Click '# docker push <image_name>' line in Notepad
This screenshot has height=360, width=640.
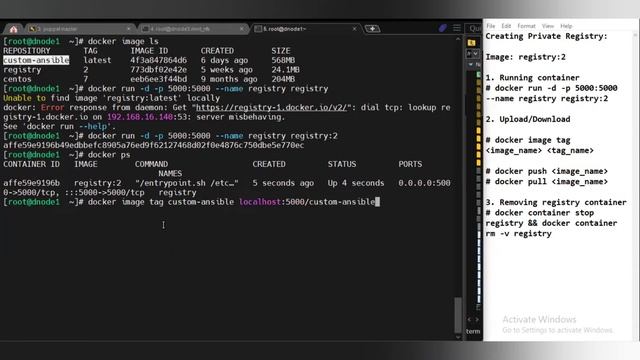point(547,171)
